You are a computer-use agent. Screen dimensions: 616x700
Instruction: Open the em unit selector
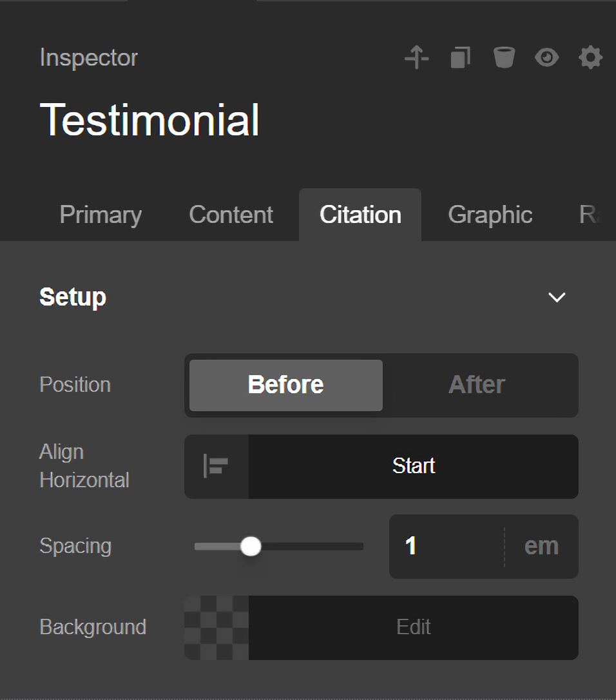[541, 546]
